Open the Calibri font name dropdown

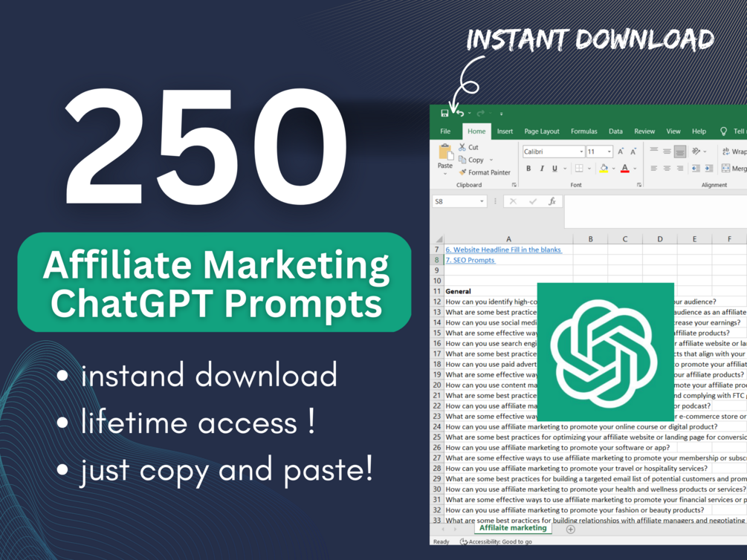tap(581, 152)
